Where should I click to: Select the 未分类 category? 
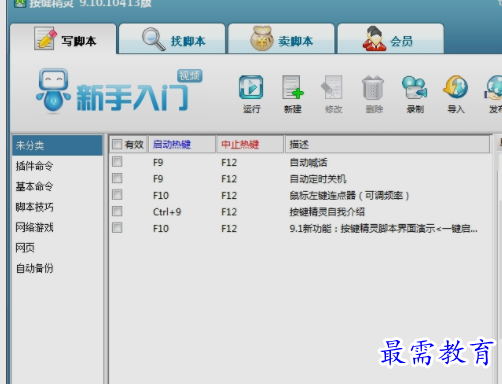point(57,145)
